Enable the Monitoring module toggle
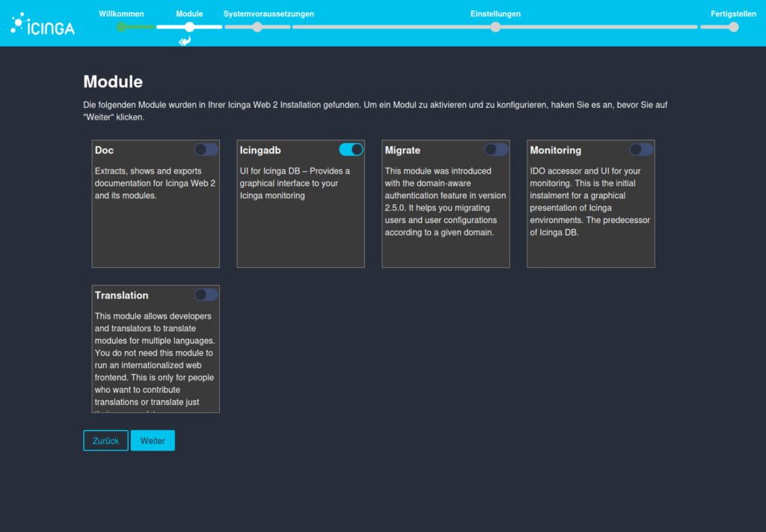Screen dimensions: 766x532 point(641,150)
